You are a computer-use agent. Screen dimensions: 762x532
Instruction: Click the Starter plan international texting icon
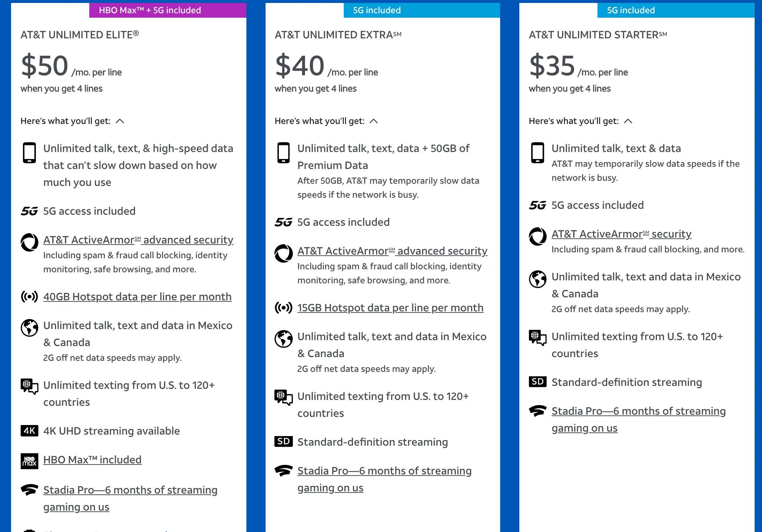[538, 337]
